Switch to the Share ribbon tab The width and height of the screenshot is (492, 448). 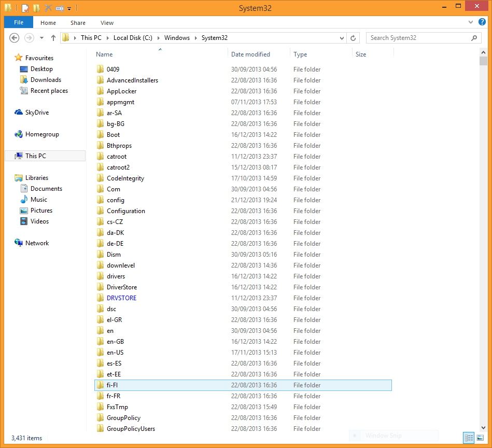[78, 23]
